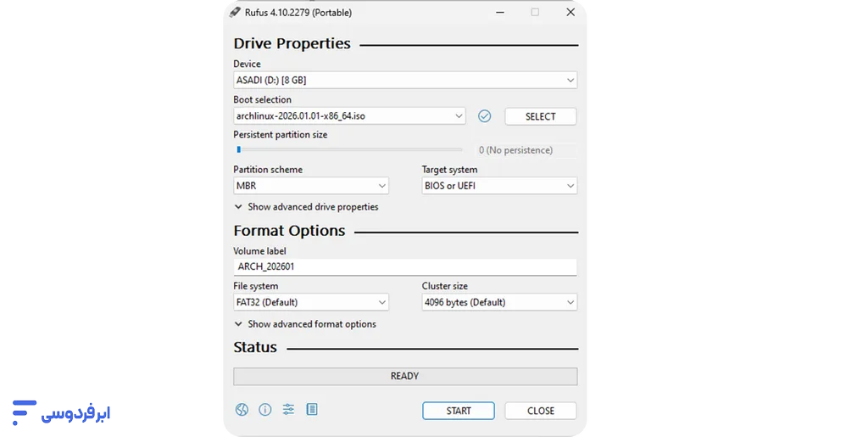
Task: Show the log icon
Action: [x=312, y=410]
